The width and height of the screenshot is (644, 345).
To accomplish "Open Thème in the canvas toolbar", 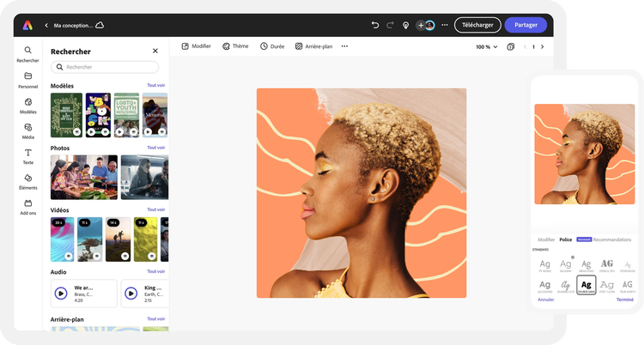I will pyautogui.click(x=235, y=46).
